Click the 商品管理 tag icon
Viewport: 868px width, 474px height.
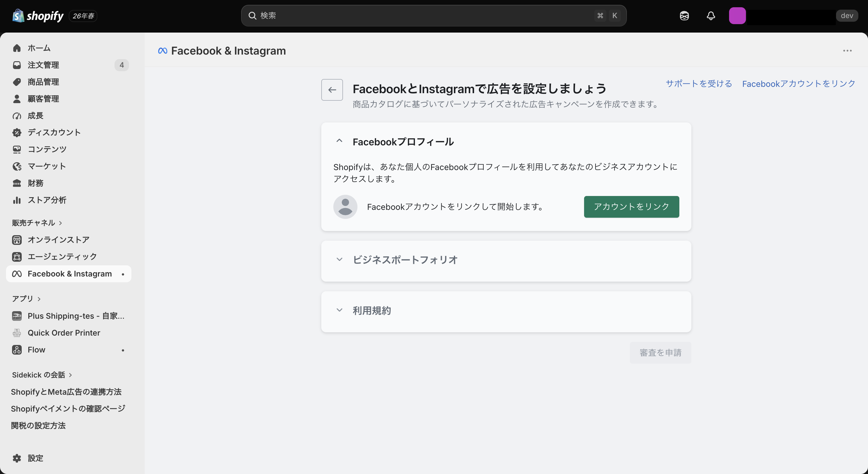point(17,82)
